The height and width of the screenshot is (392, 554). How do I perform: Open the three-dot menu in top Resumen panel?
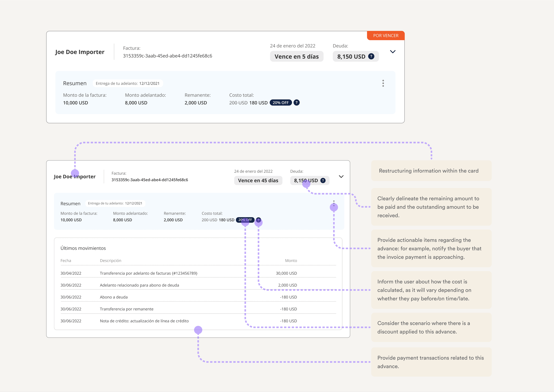click(383, 83)
